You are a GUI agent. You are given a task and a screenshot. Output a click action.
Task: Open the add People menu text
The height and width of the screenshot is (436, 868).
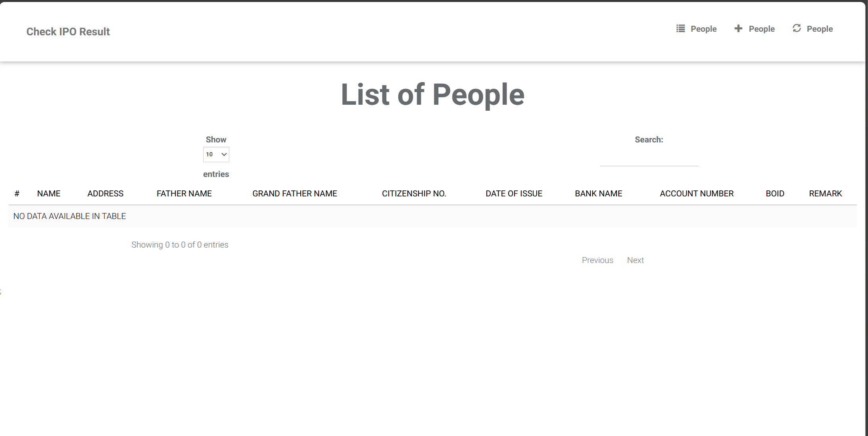click(762, 29)
